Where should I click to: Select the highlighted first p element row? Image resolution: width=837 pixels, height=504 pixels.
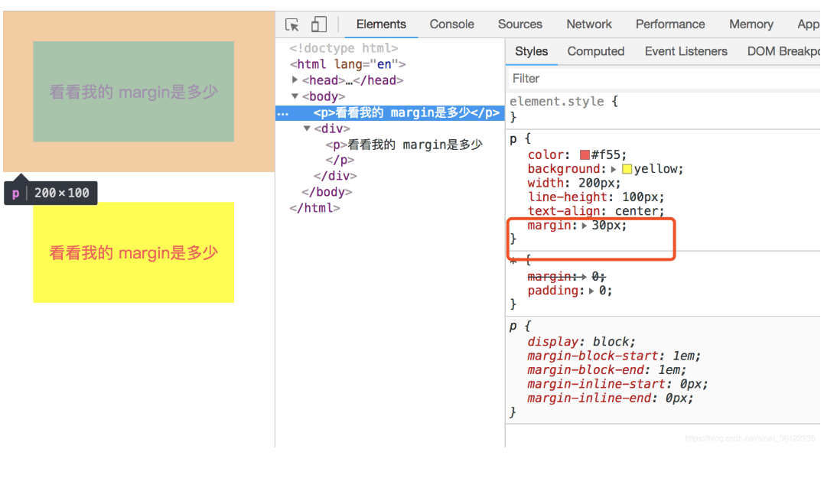(390, 113)
